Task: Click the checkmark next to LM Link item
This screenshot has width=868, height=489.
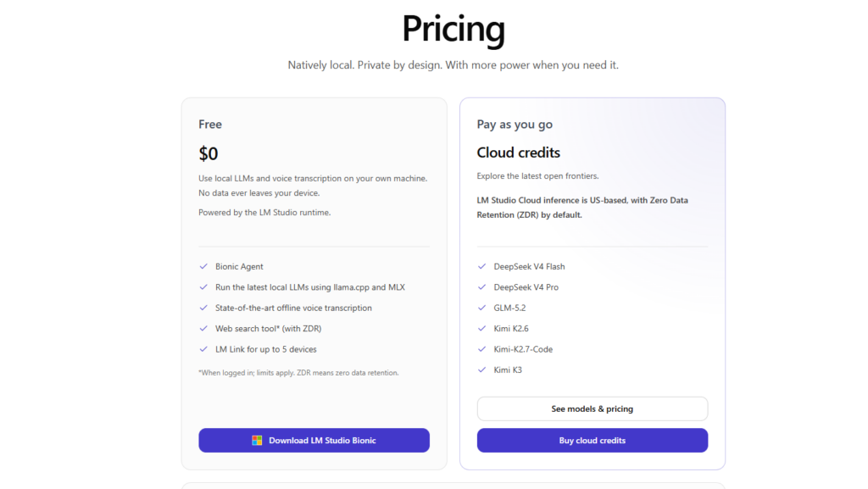Action: click(203, 350)
